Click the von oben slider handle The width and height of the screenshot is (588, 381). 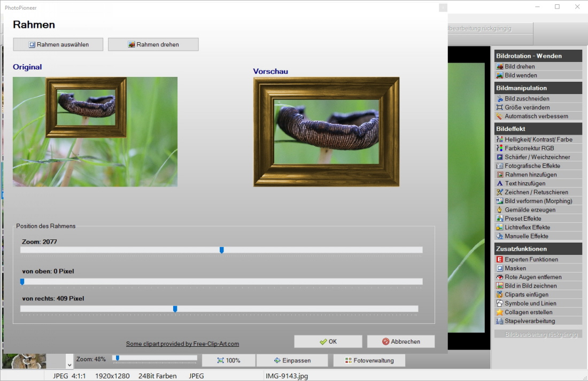(x=22, y=282)
